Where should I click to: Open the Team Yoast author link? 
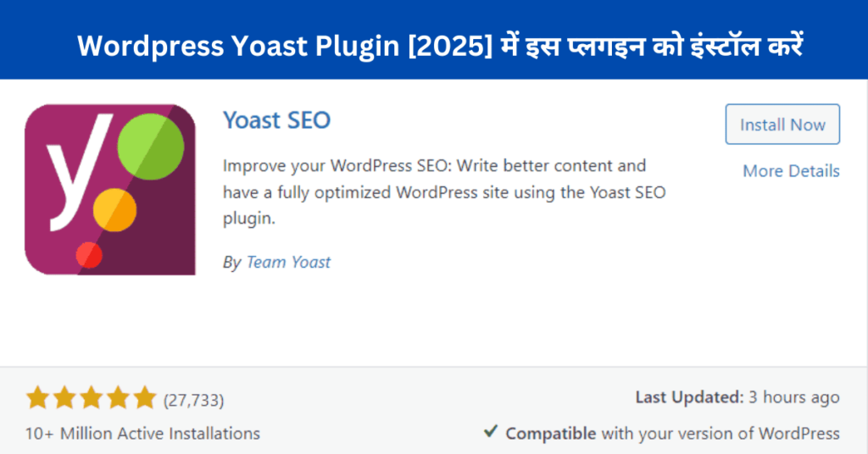(288, 263)
